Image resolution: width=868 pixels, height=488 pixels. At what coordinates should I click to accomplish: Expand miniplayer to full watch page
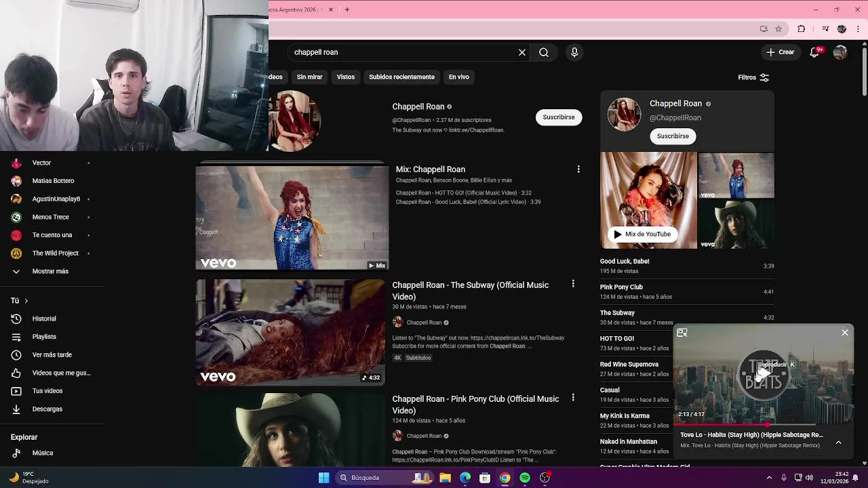tap(682, 333)
